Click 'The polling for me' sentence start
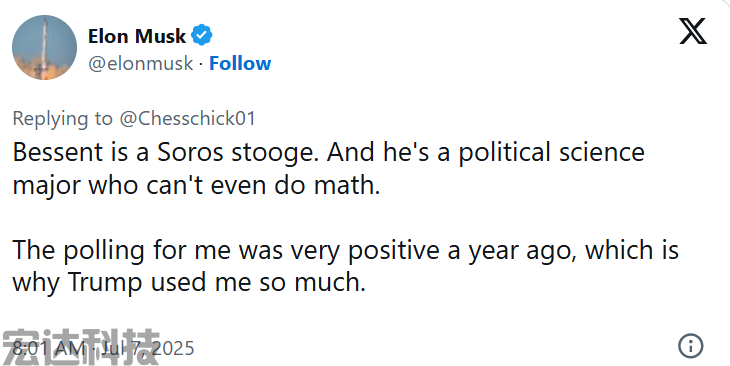 click(x=122, y=251)
